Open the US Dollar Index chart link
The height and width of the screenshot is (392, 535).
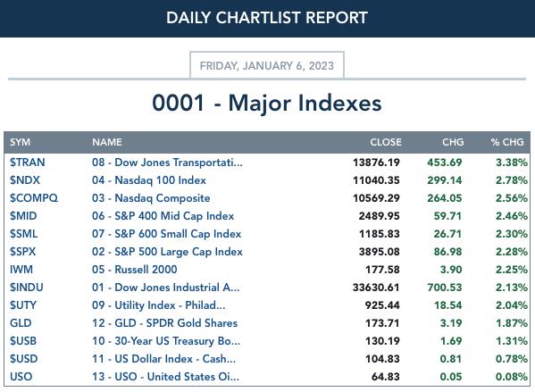[x=163, y=359]
